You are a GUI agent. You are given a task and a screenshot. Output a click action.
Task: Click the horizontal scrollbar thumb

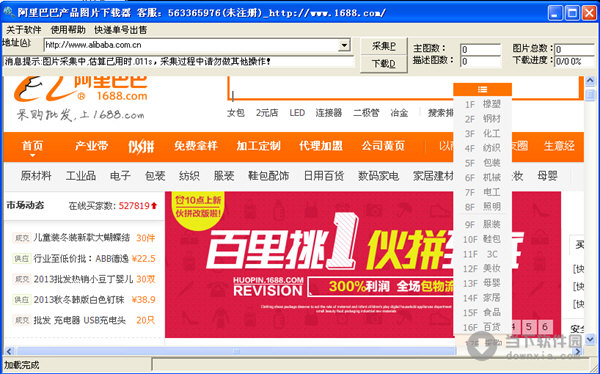tap(236, 351)
